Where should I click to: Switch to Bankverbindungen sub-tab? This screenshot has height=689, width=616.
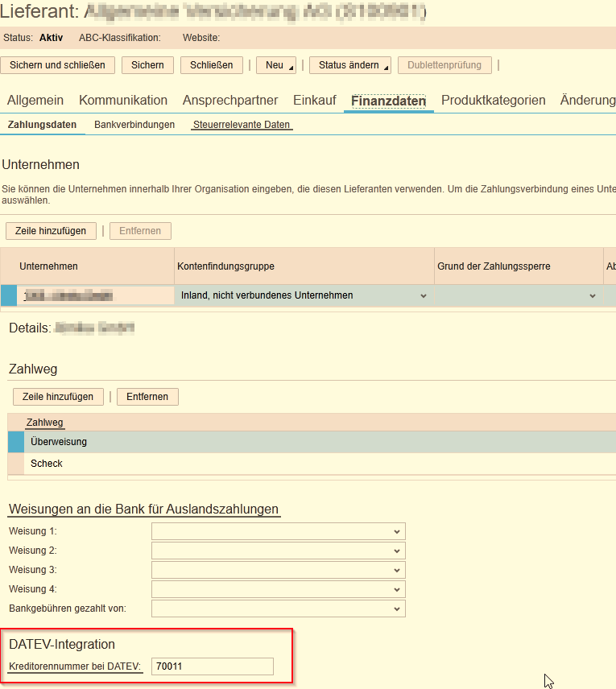coord(134,125)
